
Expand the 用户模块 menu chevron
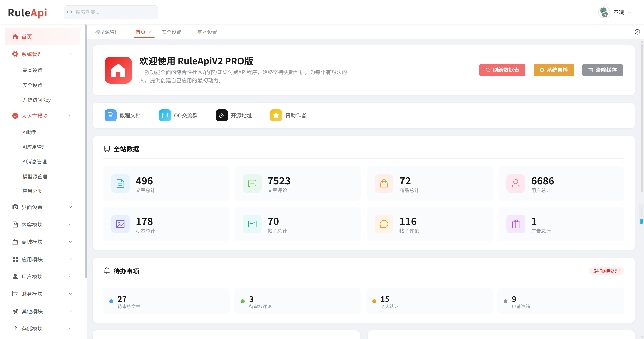70,277
